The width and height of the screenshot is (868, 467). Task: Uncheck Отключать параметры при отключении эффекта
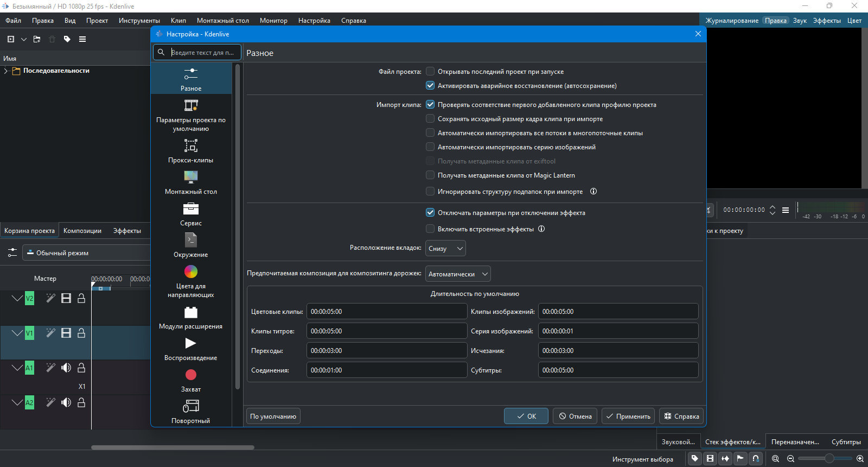coord(430,212)
